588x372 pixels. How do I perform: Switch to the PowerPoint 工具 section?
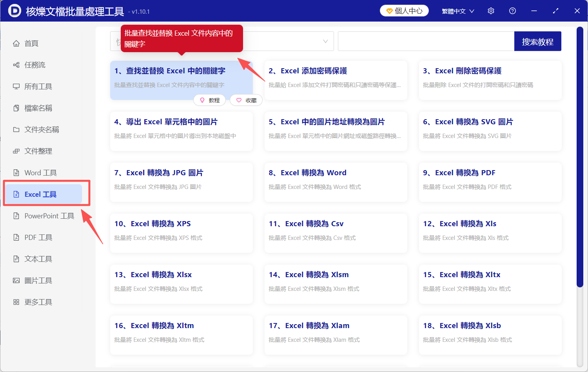(x=16, y=216)
